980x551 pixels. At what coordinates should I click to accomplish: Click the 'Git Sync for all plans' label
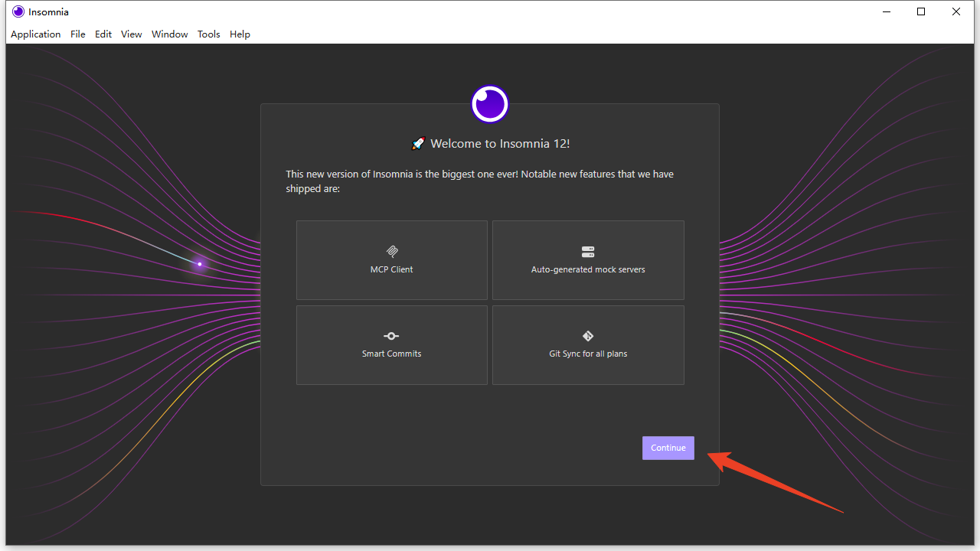(588, 354)
